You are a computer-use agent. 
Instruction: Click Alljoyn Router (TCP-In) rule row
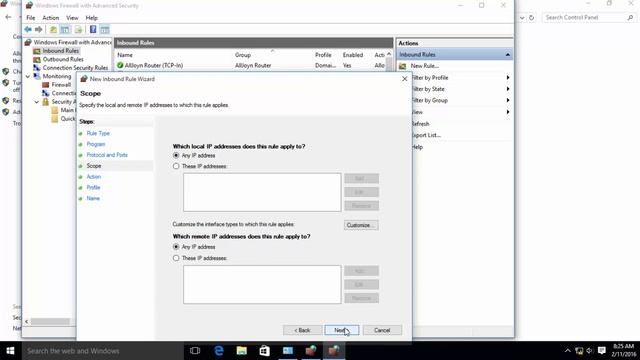(x=251, y=65)
